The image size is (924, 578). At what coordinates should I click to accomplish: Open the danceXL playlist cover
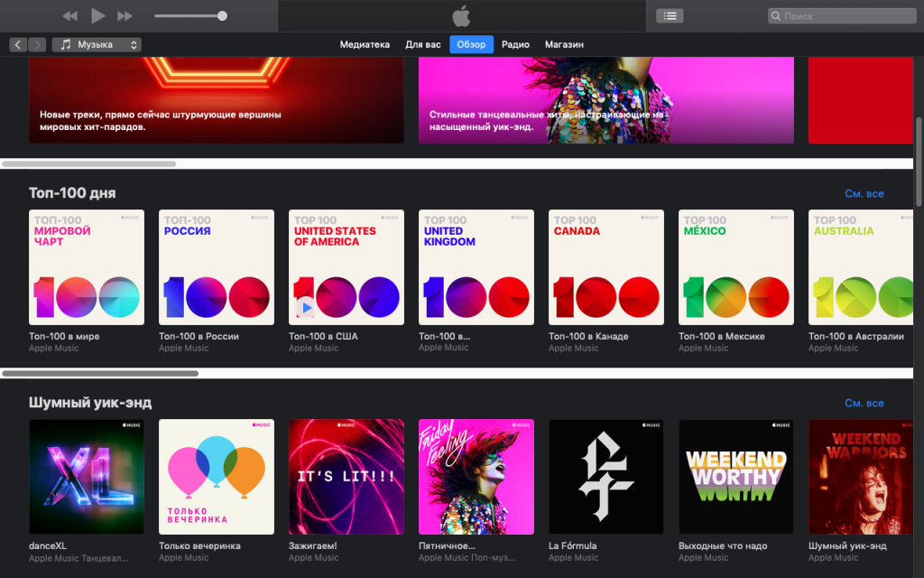(x=87, y=477)
